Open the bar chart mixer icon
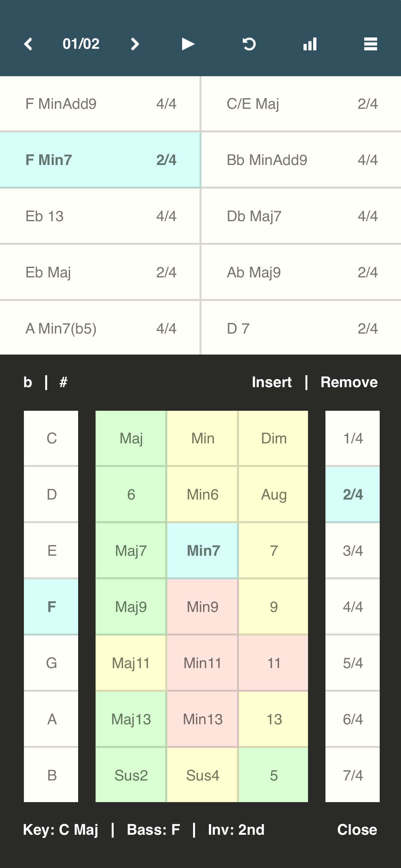 coord(310,44)
